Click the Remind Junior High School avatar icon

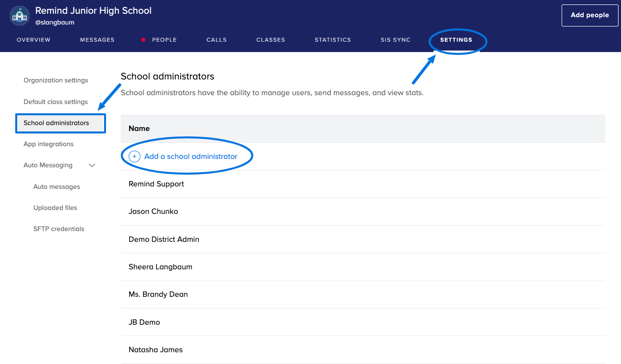coord(20,16)
